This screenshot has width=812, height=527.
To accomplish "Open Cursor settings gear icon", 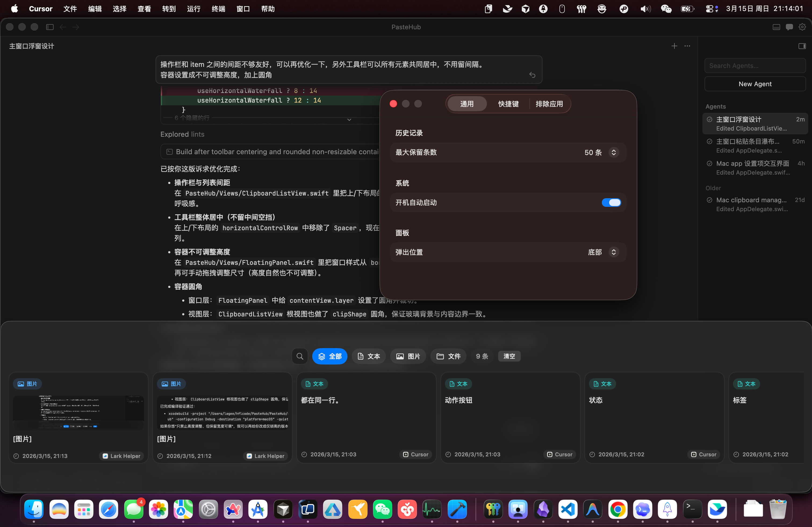I will pyautogui.click(x=802, y=27).
